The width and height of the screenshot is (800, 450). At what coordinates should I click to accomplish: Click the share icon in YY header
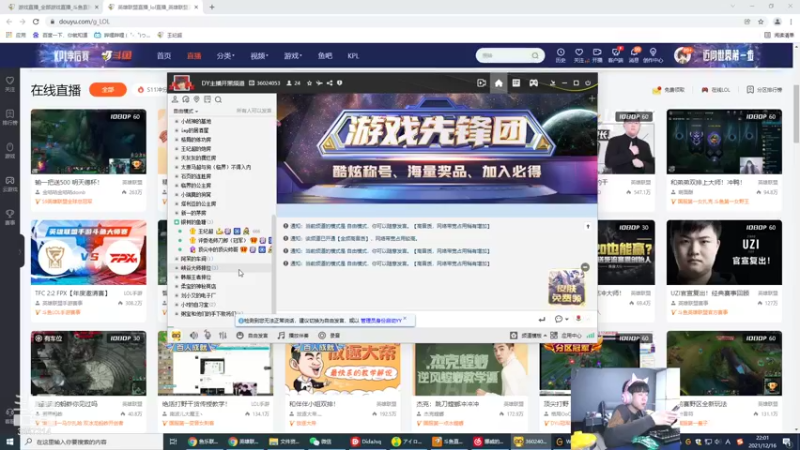330,83
